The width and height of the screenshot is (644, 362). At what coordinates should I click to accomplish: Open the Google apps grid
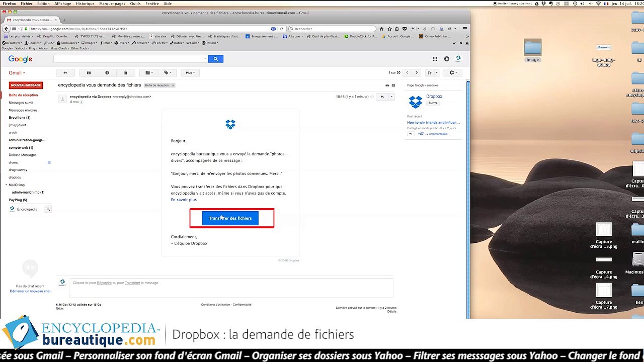(435, 59)
